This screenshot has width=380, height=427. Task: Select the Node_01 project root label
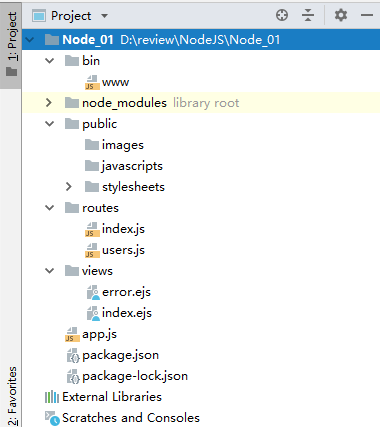click(x=88, y=40)
